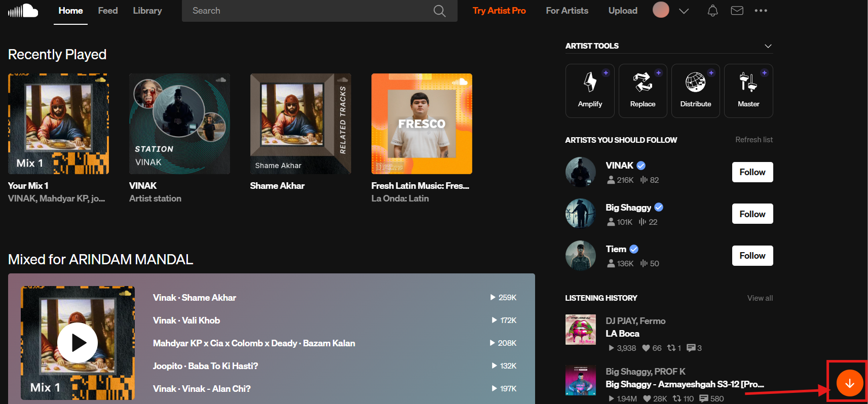Click the profile avatar
This screenshot has height=404, width=868.
tap(661, 10)
